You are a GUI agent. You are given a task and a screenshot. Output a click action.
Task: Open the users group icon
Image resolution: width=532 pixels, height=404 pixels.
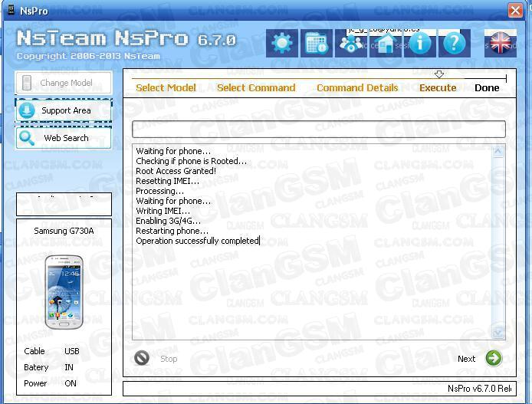(x=351, y=44)
